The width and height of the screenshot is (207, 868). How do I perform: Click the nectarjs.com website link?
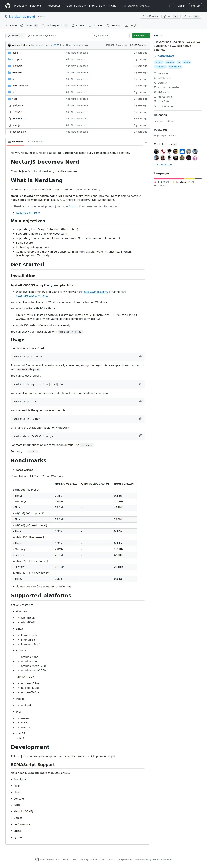point(166,56)
